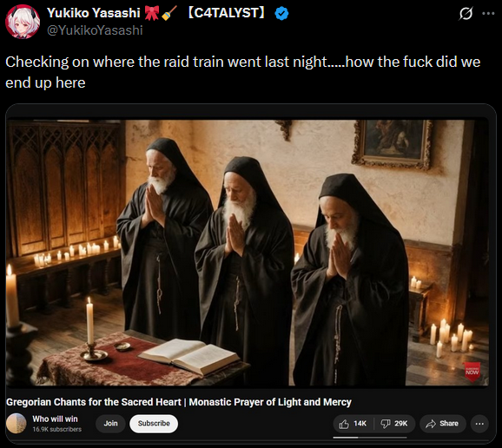Click the monks video frame
The image size is (502, 448).
[x=248, y=253]
